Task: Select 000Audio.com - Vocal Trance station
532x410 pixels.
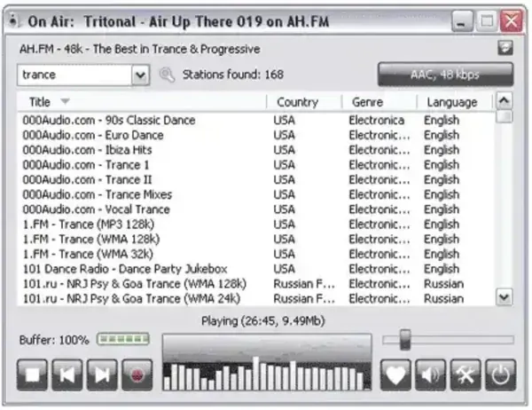Action: [x=256, y=209]
